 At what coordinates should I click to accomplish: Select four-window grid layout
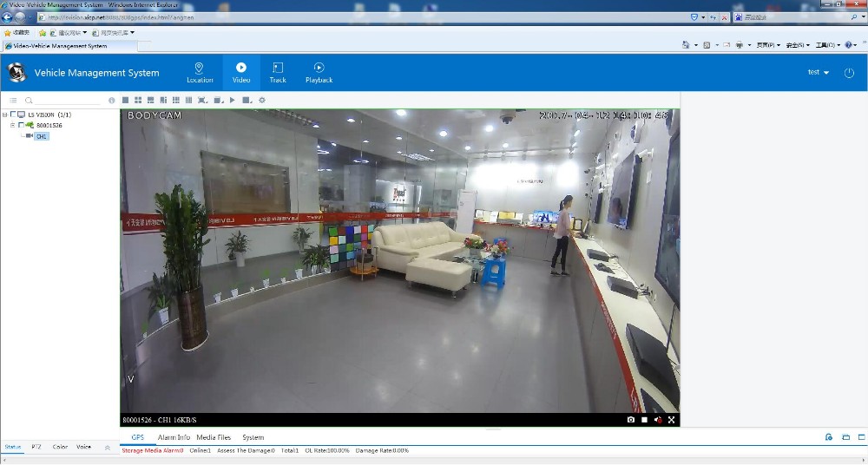(138, 100)
